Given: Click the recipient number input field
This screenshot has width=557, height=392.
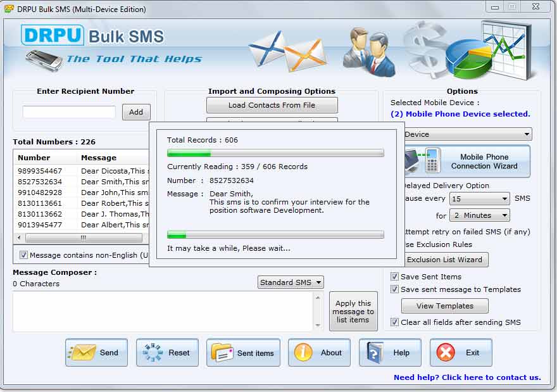Looking at the screenshot, I should pos(69,112).
